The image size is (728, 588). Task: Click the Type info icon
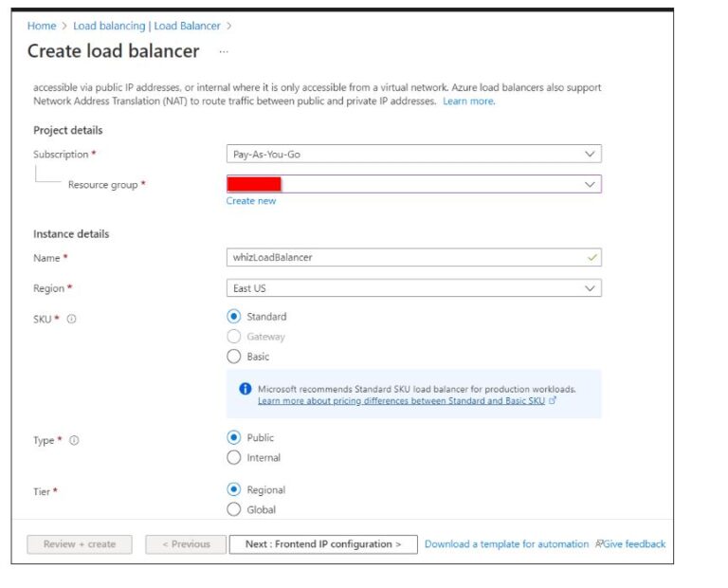click(75, 440)
